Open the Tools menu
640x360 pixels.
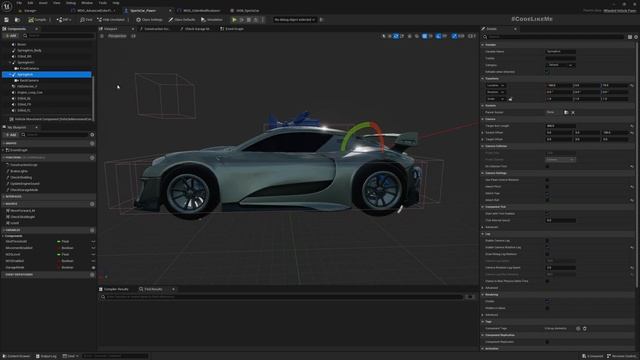coord(102,3)
